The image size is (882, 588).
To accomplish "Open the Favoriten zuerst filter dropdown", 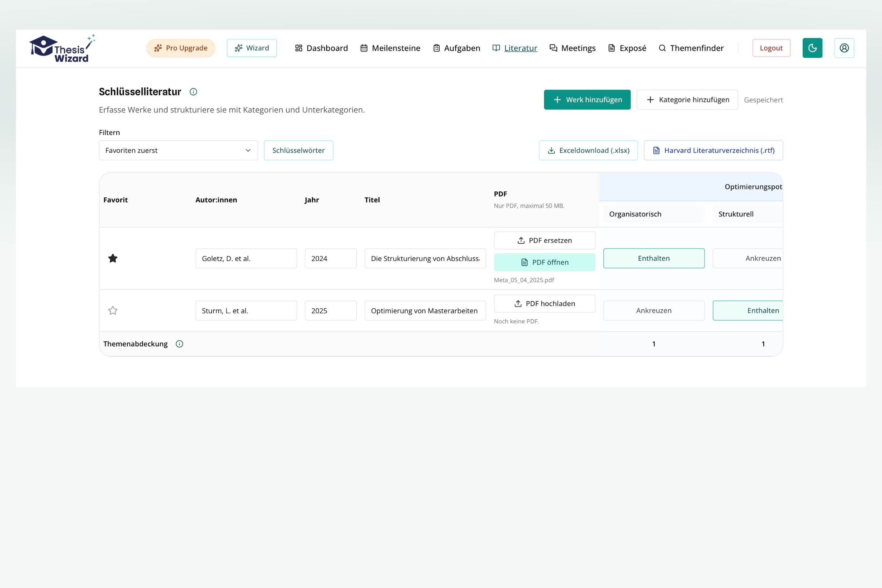I will [x=178, y=150].
